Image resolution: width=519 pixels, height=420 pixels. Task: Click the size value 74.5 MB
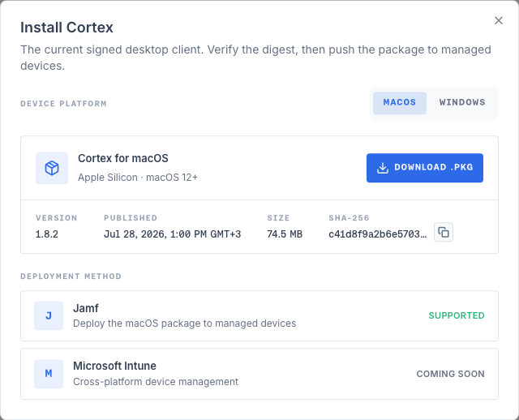coord(285,234)
